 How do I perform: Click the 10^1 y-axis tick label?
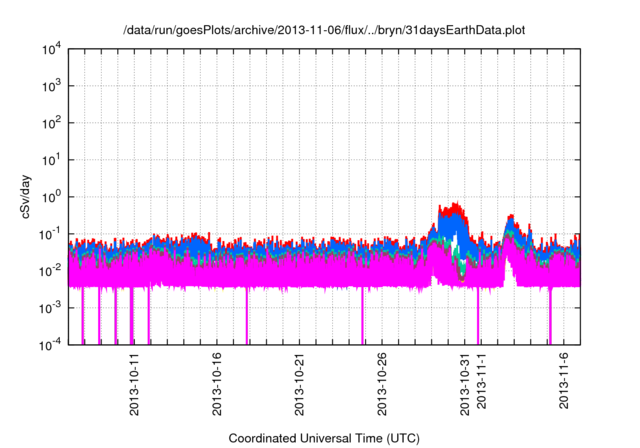51,160
